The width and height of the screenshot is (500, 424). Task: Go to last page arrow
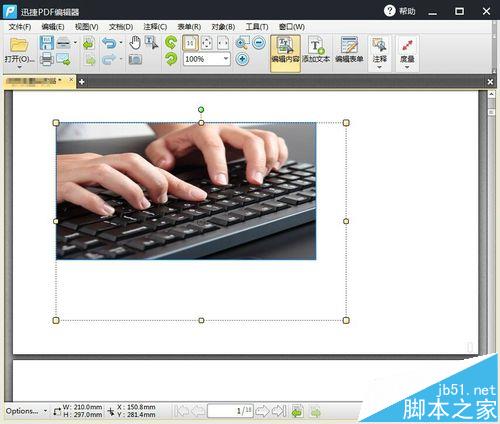coord(279,411)
